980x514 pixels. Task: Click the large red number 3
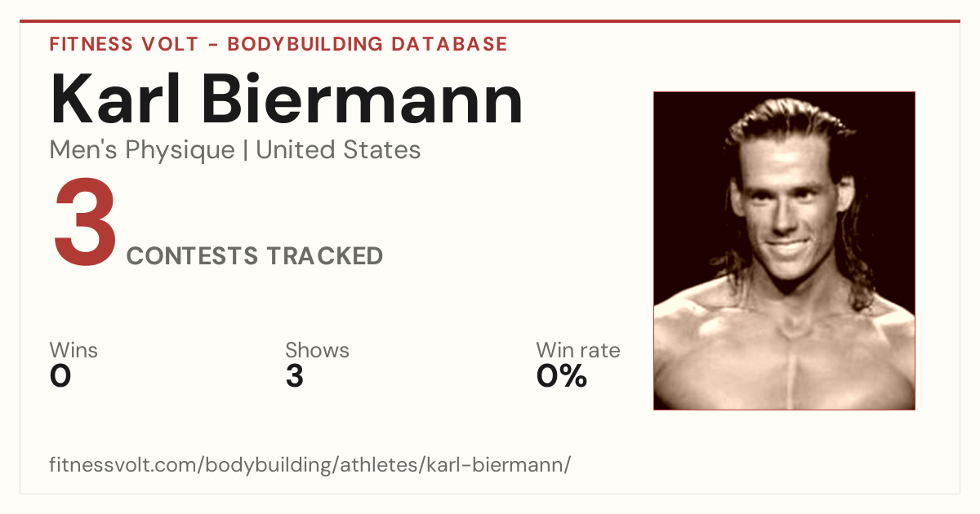84,224
